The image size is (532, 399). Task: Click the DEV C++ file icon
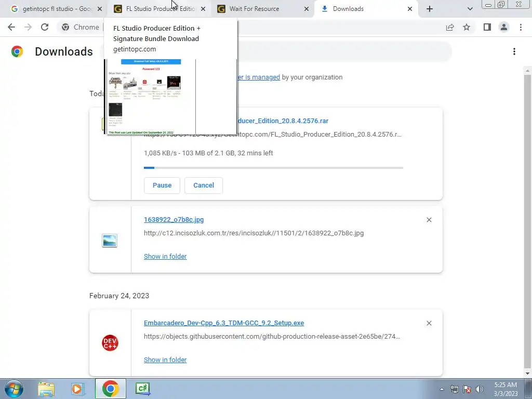click(x=110, y=343)
